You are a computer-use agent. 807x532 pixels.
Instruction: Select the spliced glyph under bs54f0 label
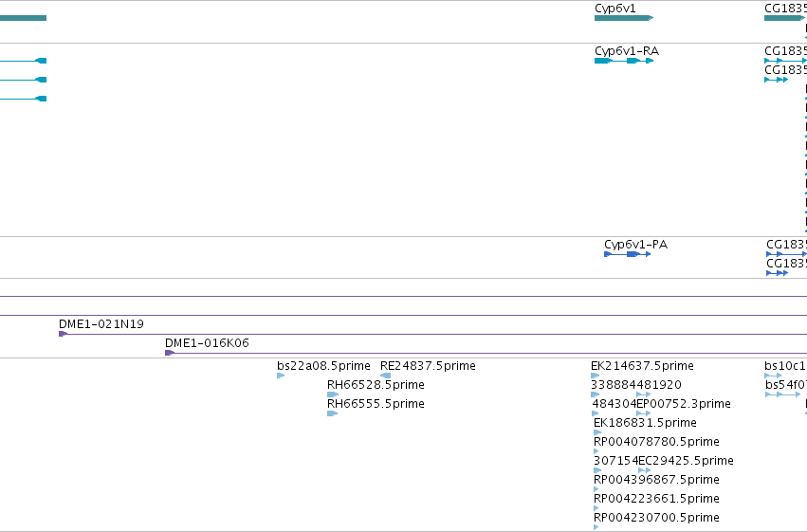pyautogui.click(x=782, y=394)
